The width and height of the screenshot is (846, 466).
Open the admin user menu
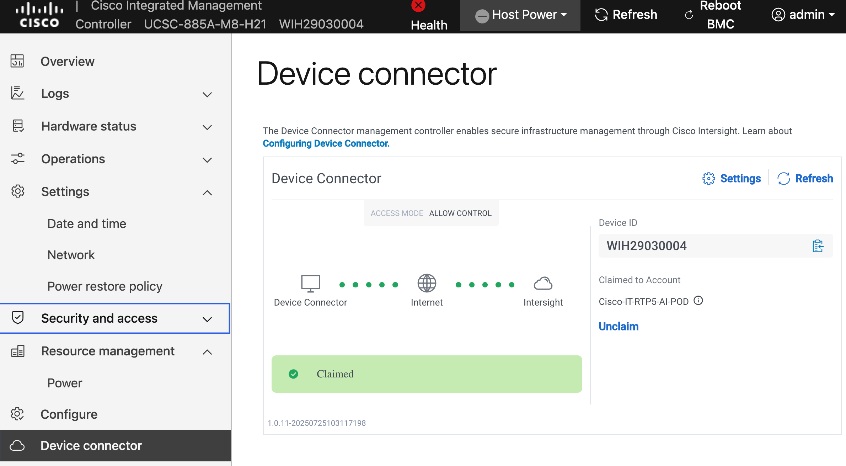[x=803, y=15]
